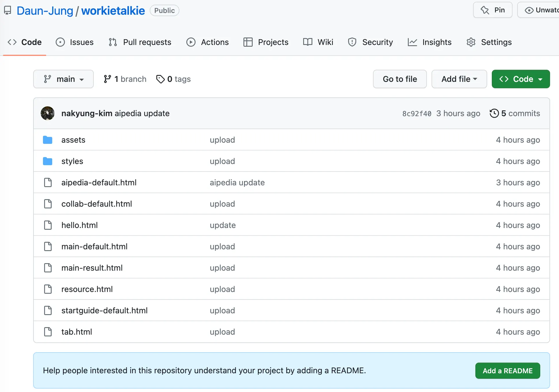Click the styles folder icon
This screenshot has height=392, width=559.
tap(48, 161)
